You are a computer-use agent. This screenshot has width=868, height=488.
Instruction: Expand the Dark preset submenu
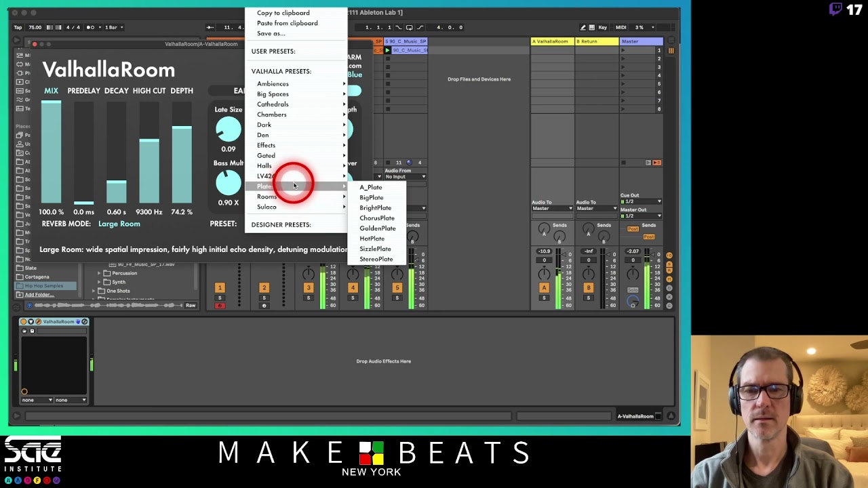[296, 125]
